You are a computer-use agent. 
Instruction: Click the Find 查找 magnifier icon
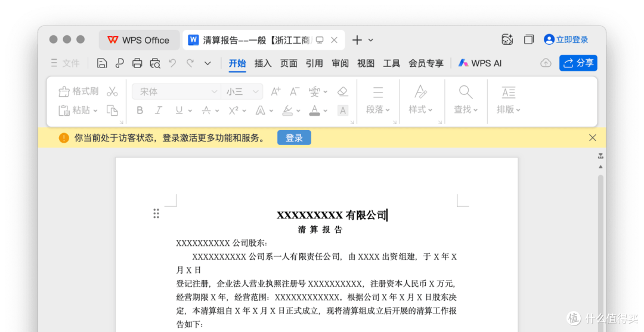(466, 92)
